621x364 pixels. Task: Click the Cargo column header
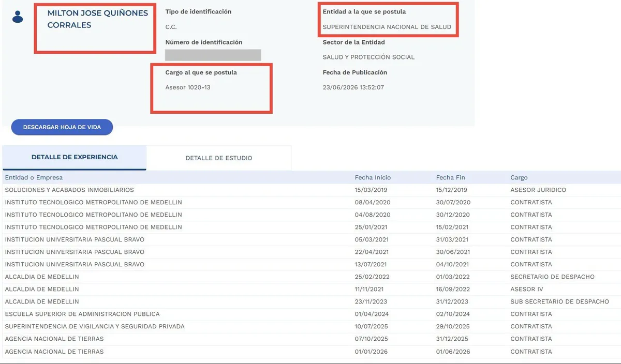click(519, 177)
